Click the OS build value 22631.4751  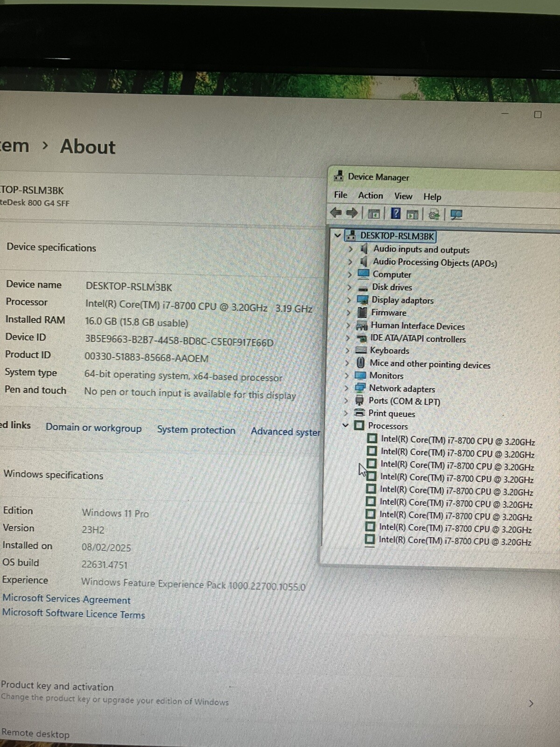pyautogui.click(x=104, y=564)
